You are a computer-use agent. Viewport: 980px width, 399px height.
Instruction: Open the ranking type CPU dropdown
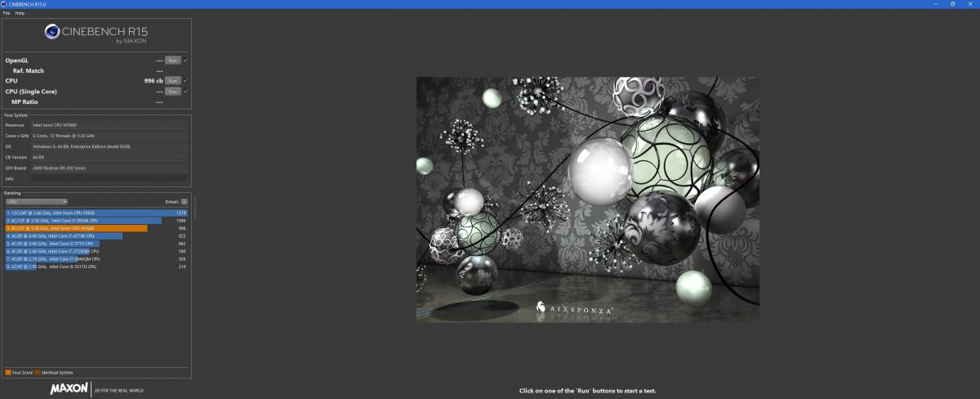point(37,201)
